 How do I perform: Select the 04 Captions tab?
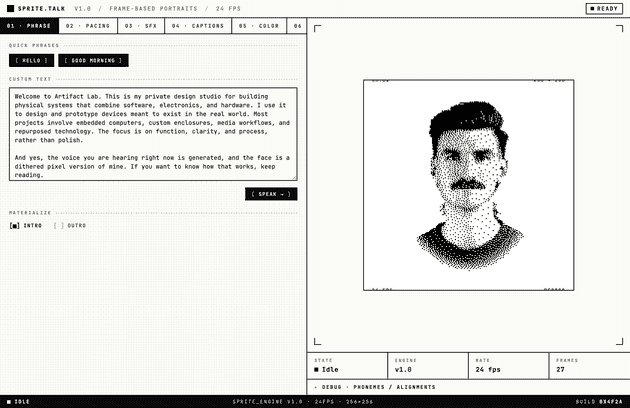(x=198, y=26)
